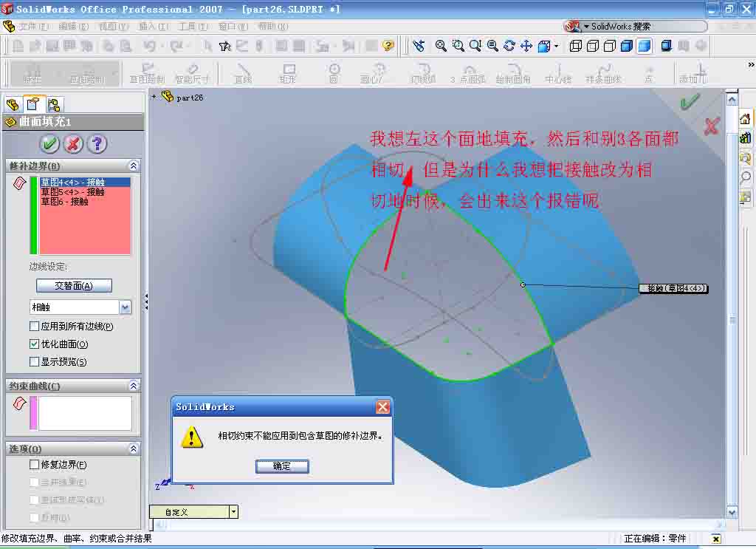
Task: Cancel surface fill with red X
Action: [x=73, y=144]
